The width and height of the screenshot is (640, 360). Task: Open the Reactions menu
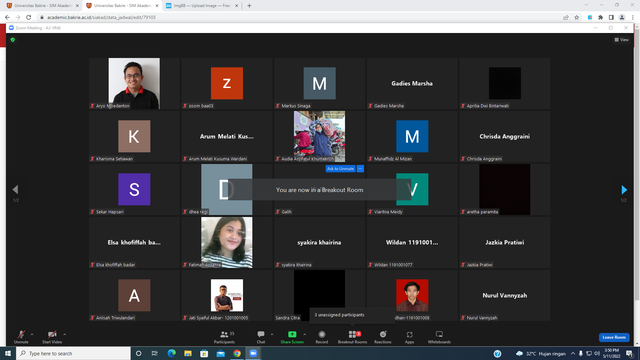383,337
